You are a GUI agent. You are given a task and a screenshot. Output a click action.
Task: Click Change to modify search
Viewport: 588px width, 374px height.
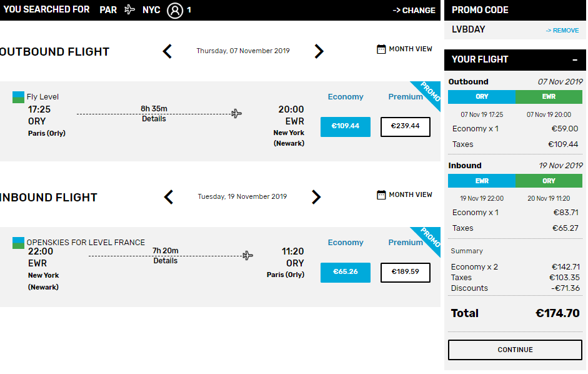[414, 11]
